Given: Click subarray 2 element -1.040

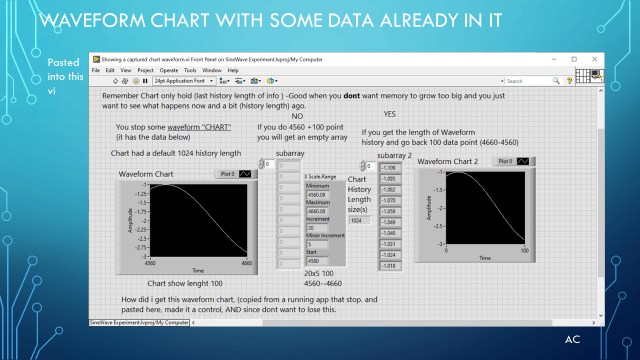Looking at the screenshot, I should pos(390,233).
